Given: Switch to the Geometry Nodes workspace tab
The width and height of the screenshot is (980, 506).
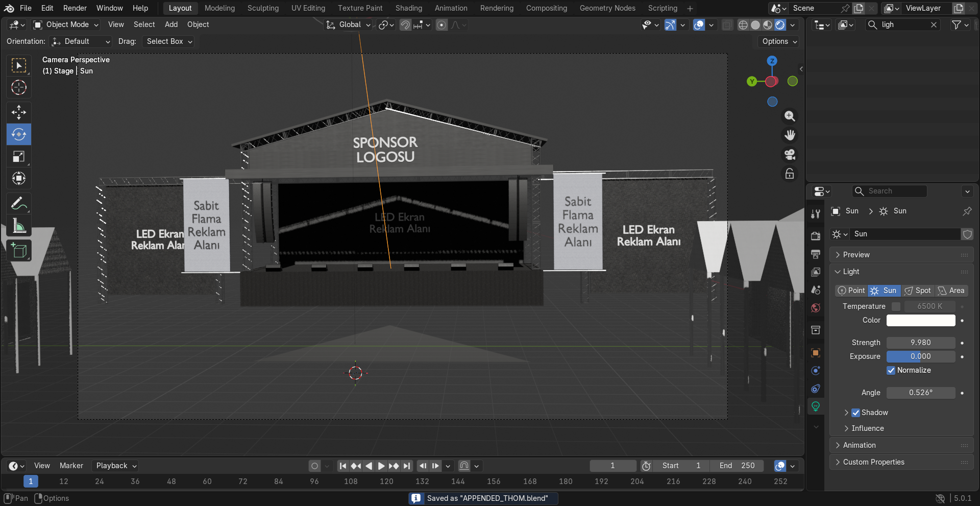Looking at the screenshot, I should click(607, 8).
